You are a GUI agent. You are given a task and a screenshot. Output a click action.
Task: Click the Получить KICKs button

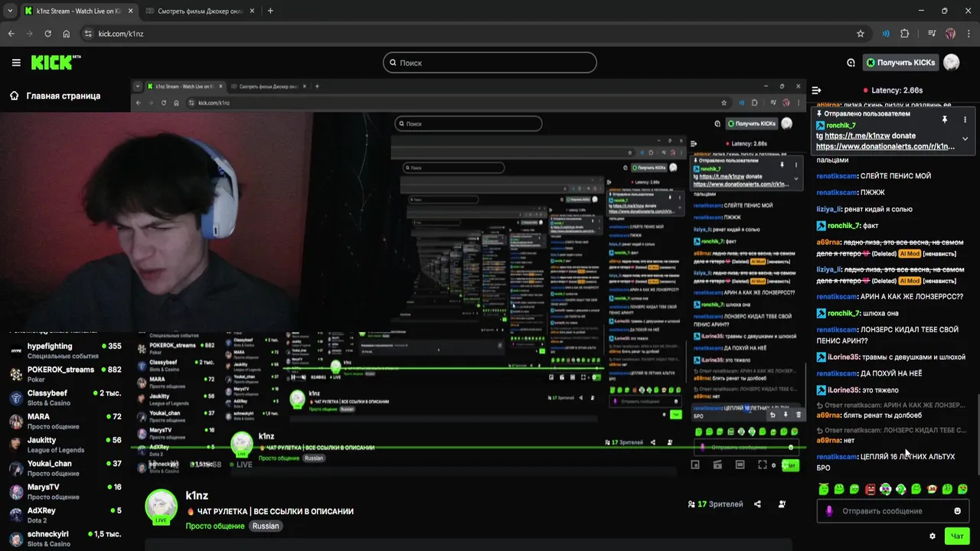[900, 63]
